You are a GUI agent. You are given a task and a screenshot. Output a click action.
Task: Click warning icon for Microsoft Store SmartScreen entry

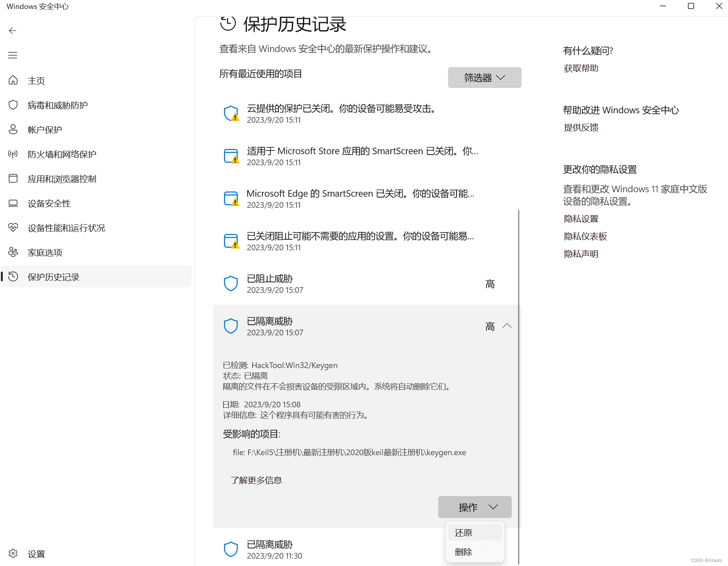(x=231, y=156)
